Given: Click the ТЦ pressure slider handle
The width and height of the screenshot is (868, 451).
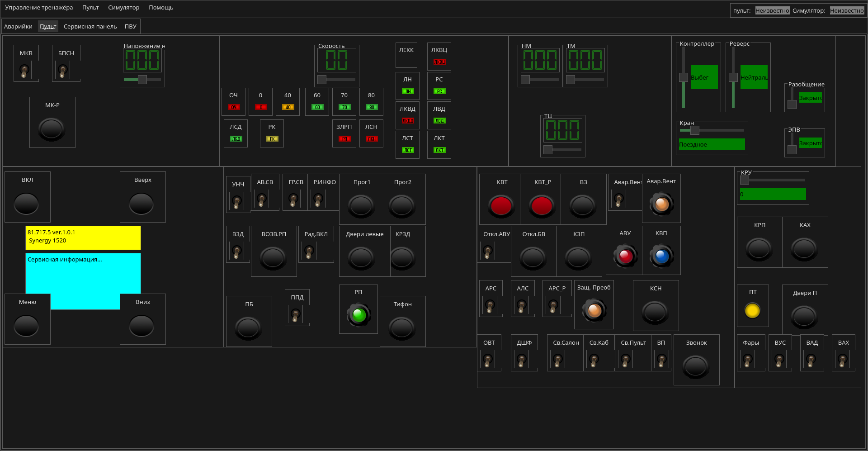Looking at the screenshot, I should click(x=548, y=150).
